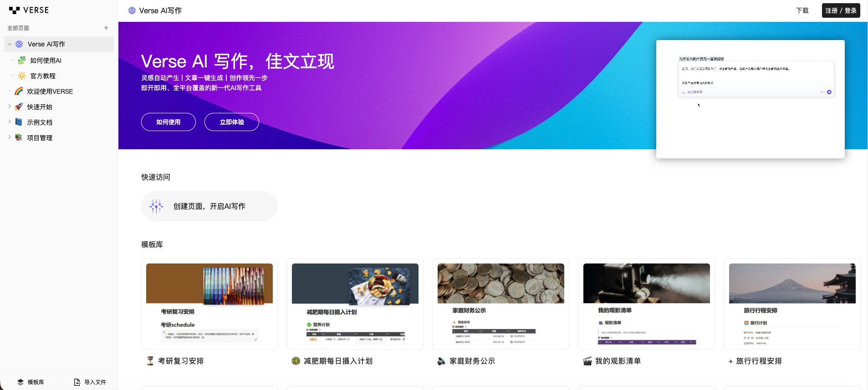The width and height of the screenshot is (868, 390).
Task: Click the puzzle icon beside 如何使用AI
Action: click(x=21, y=60)
